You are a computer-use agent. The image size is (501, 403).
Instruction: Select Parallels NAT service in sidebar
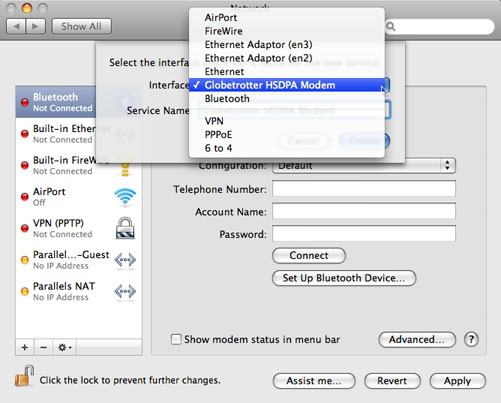[79, 291]
